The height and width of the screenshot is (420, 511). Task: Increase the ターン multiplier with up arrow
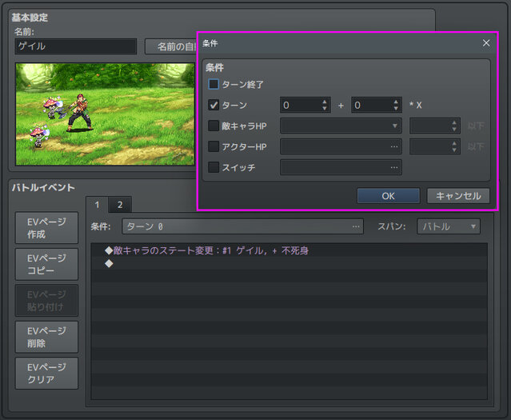click(x=396, y=102)
